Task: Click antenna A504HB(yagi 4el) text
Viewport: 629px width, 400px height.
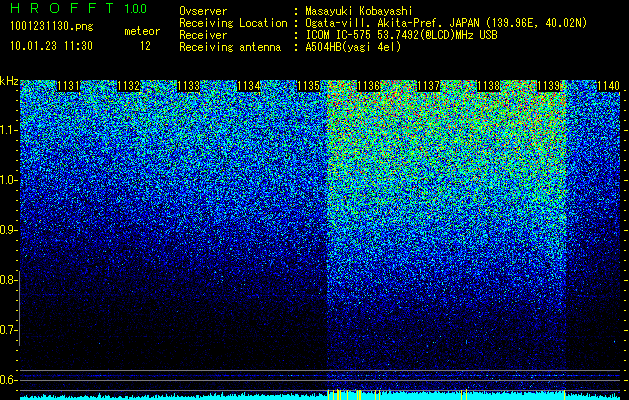Action: click(x=353, y=47)
